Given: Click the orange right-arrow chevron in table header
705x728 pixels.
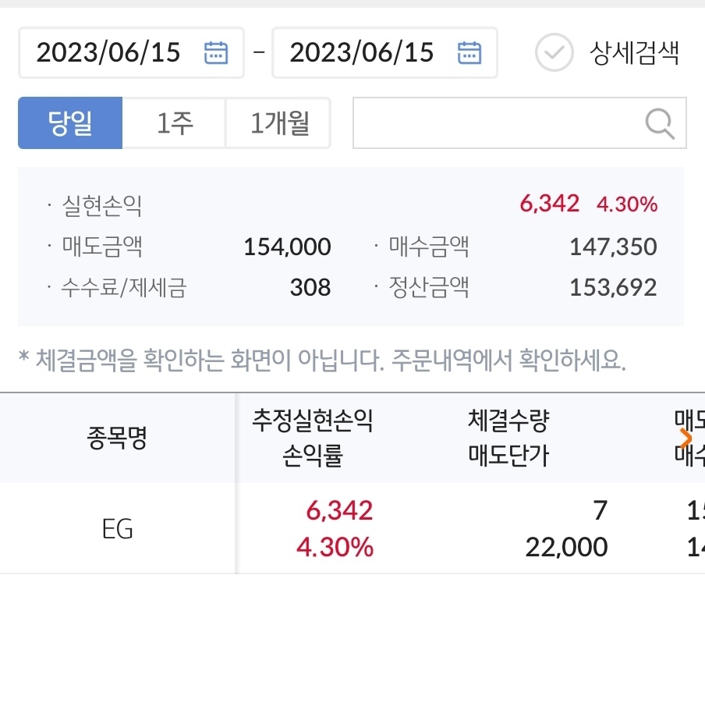Looking at the screenshot, I should pyautogui.click(x=686, y=438).
